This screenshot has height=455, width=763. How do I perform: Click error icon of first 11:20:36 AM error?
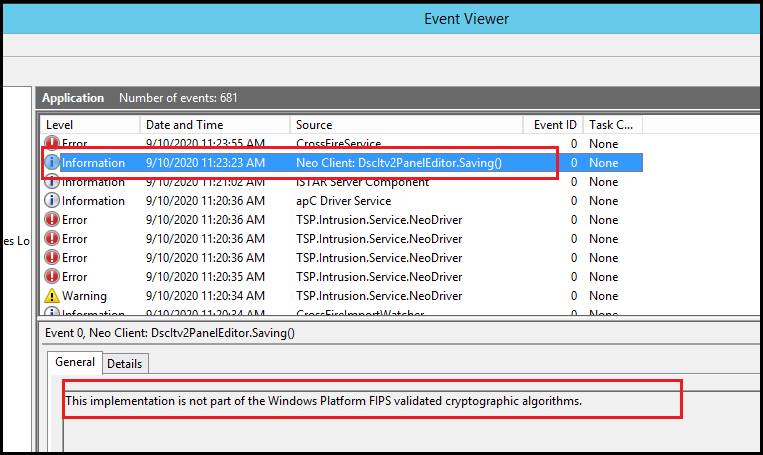(53, 220)
